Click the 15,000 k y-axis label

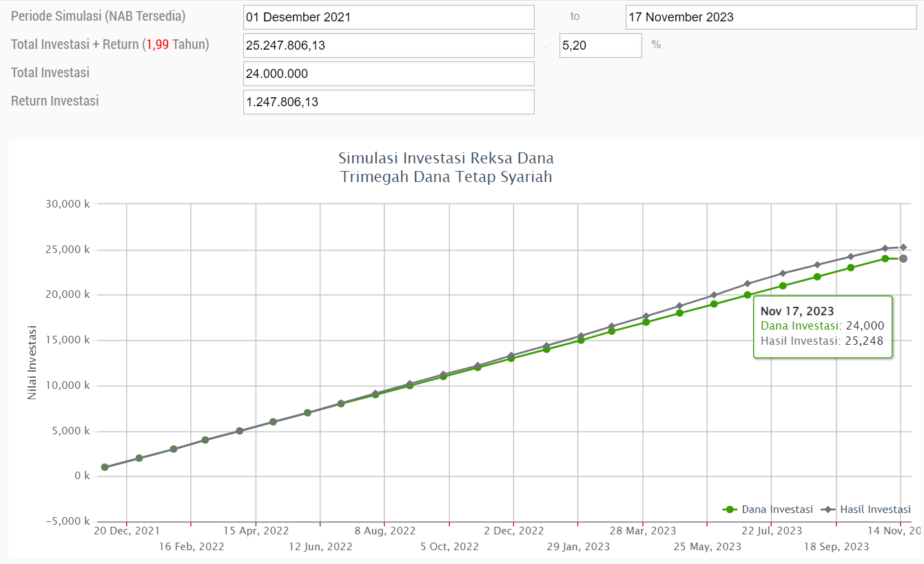pos(68,340)
